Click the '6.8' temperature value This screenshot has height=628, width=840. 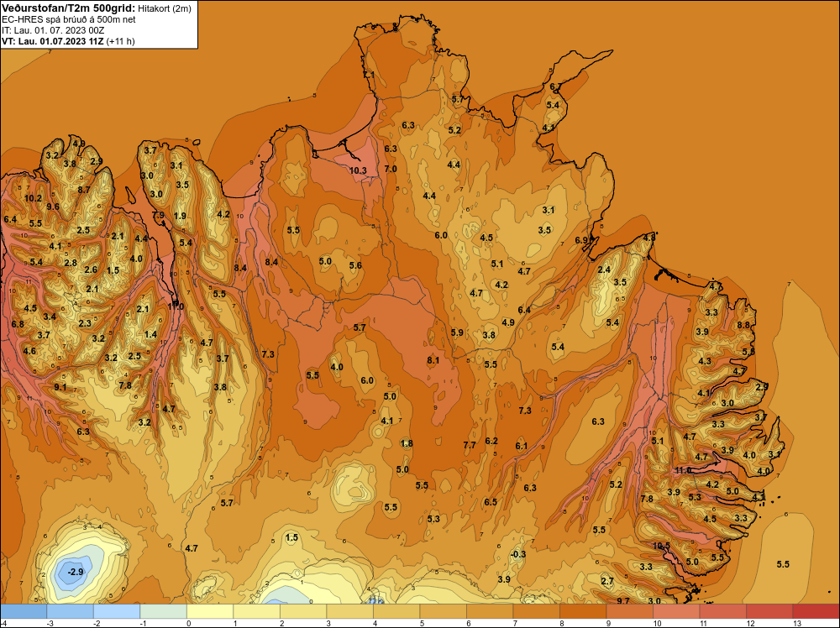(17, 324)
